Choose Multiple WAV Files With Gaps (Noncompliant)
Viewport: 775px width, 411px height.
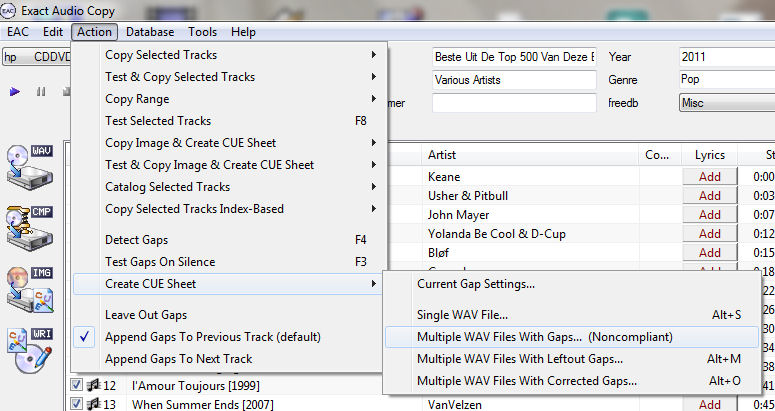click(x=572, y=337)
